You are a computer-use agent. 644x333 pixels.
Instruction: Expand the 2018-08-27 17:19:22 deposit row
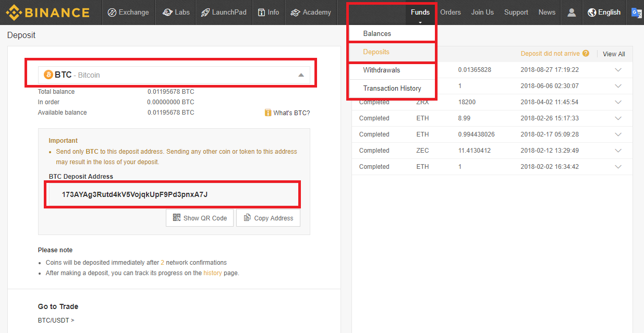point(618,70)
